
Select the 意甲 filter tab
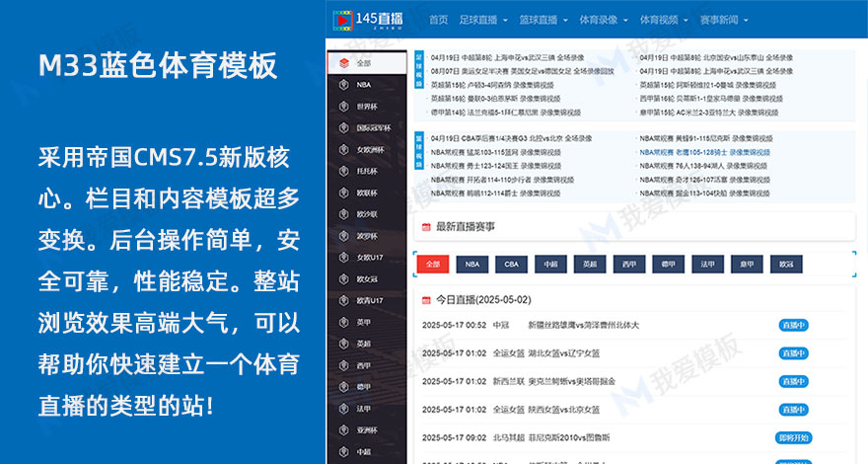click(748, 264)
